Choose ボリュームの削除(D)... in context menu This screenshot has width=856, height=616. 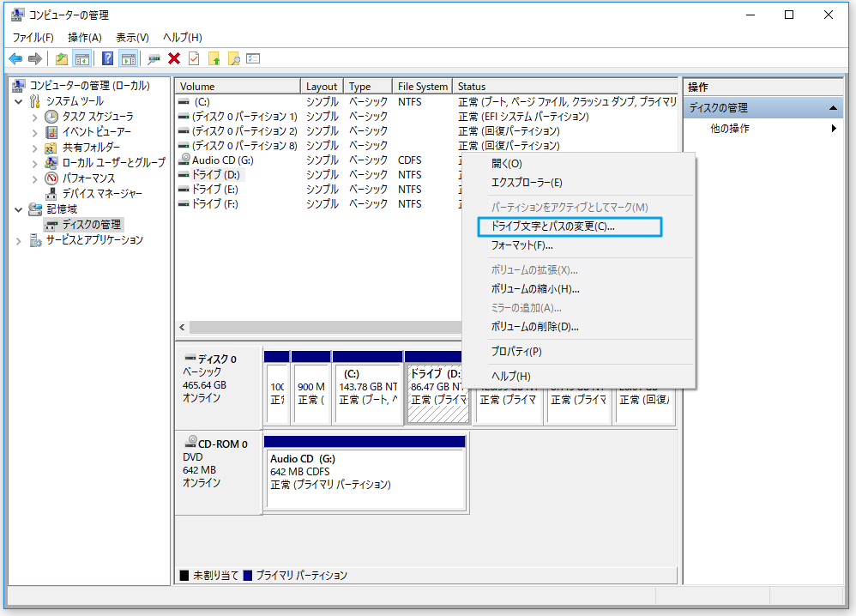pyautogui.click(x=578, y=327)
